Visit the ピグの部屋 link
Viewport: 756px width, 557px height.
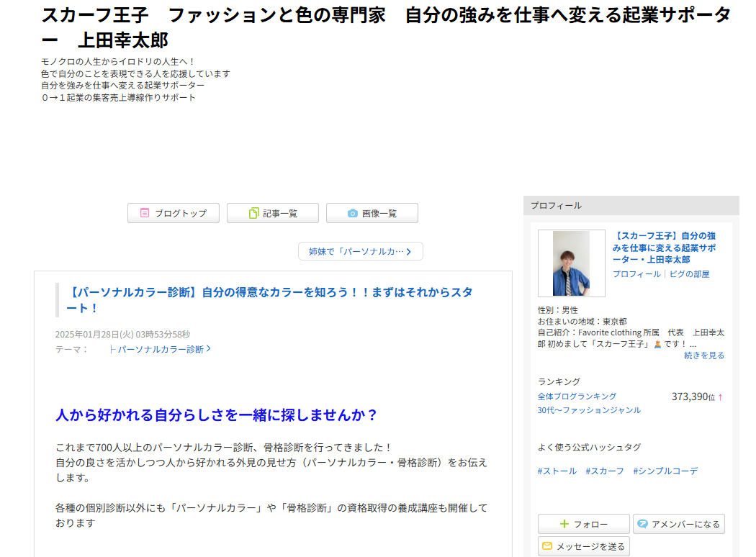click(689, 274)
